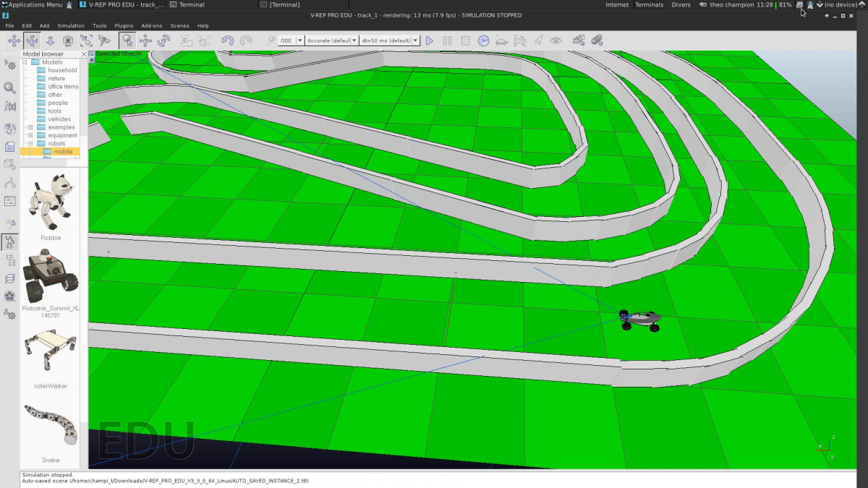Open the Add menu
The width and height of the screenshot is (868, 488).
tap(44, 26)
